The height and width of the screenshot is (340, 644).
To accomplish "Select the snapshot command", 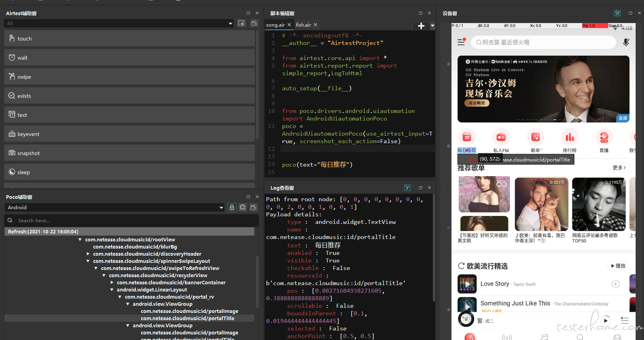I will point(129,153).
